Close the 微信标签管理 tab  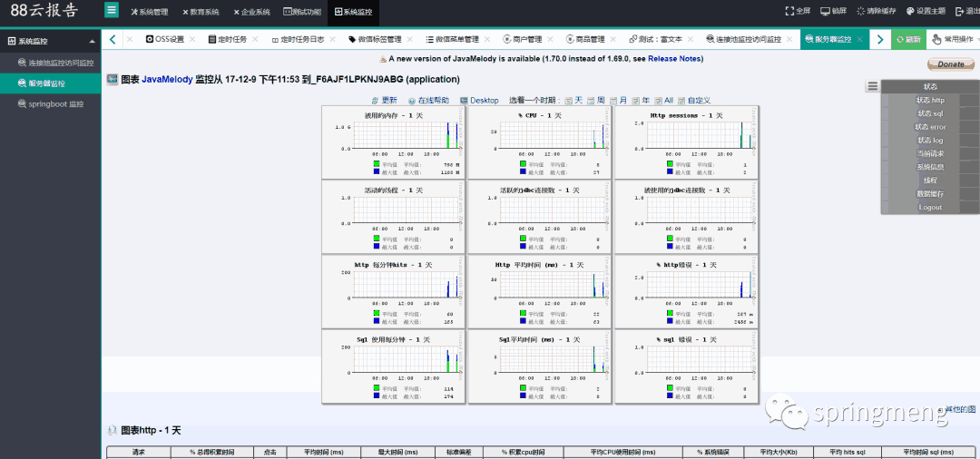coord(411,39)
